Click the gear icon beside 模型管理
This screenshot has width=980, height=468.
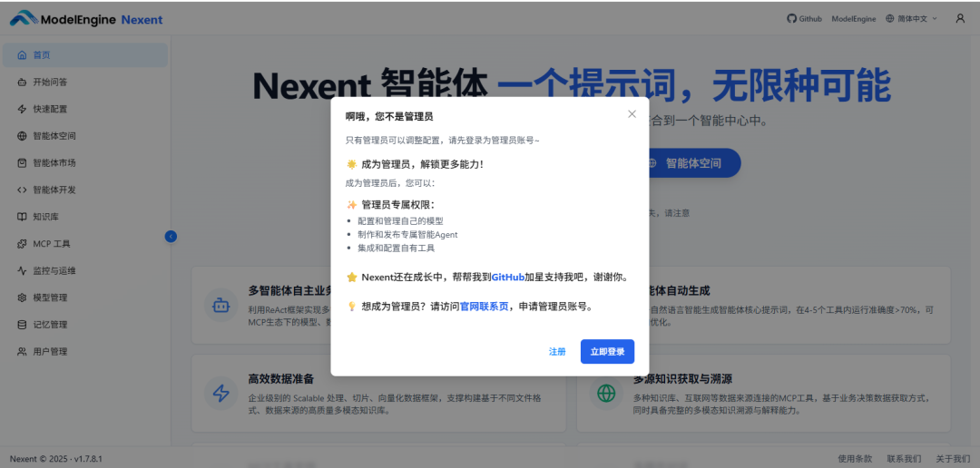point(22,297)
